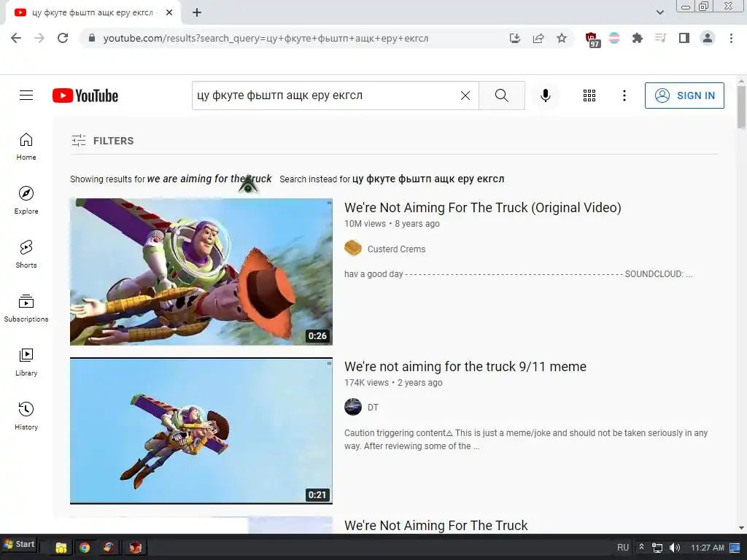Screen dimensions: 747x560
Task: Open the DT channel name
Action: (373, 408)
